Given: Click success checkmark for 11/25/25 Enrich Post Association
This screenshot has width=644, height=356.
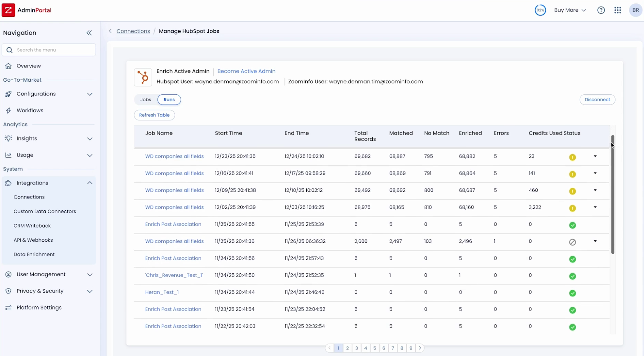Looking at the screenshot, I should click(572, 225).
